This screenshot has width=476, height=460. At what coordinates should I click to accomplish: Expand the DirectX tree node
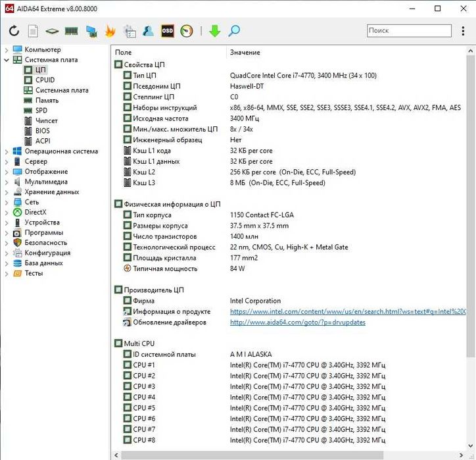7,212
